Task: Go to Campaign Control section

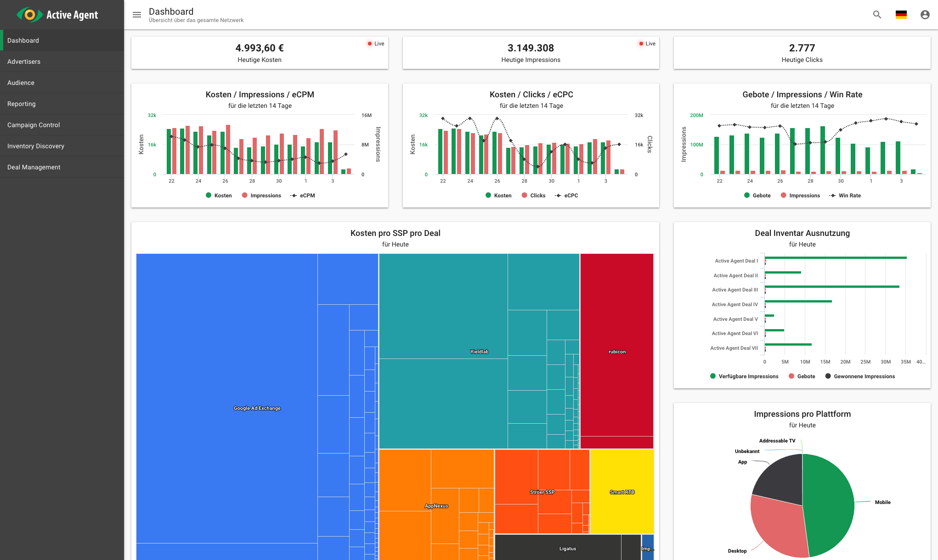Action: pos(34,125)
